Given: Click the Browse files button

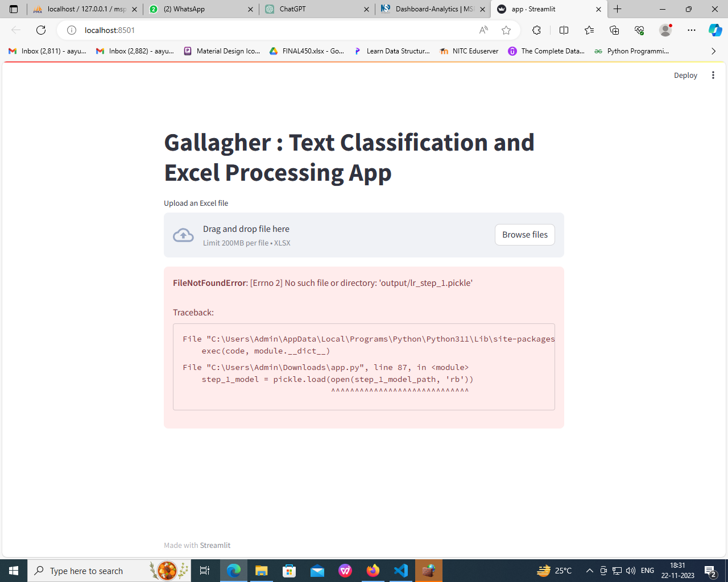Looking at the screenshot, I should [x=524, y=235].
